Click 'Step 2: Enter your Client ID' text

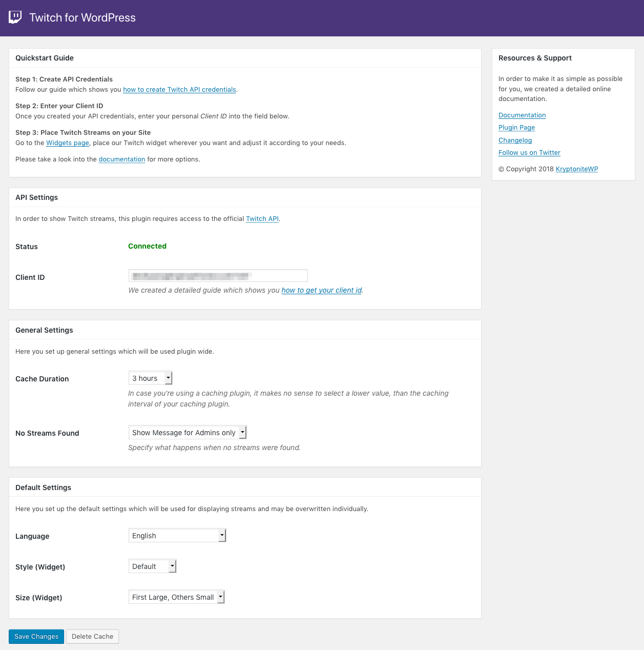[59, 106]
